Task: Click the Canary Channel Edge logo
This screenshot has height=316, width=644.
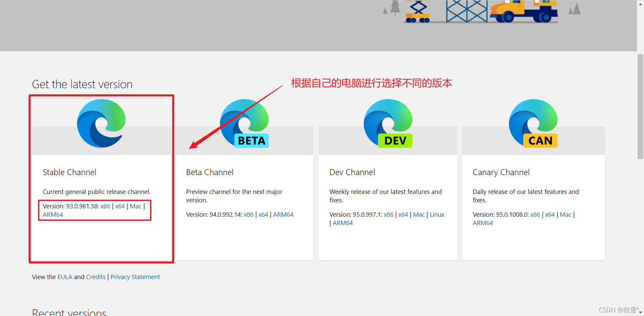Action: point(533,123)
